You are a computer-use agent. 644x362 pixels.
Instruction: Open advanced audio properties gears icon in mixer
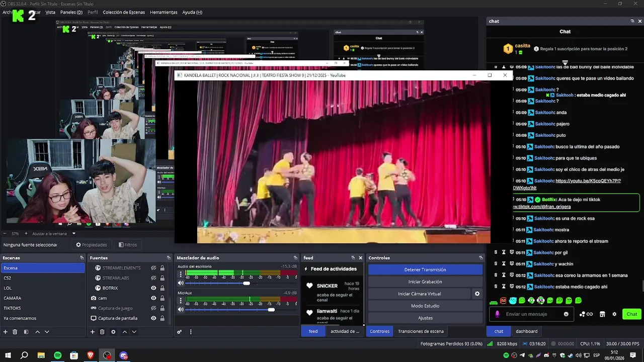pyautogui.click(x=179, y=332)
